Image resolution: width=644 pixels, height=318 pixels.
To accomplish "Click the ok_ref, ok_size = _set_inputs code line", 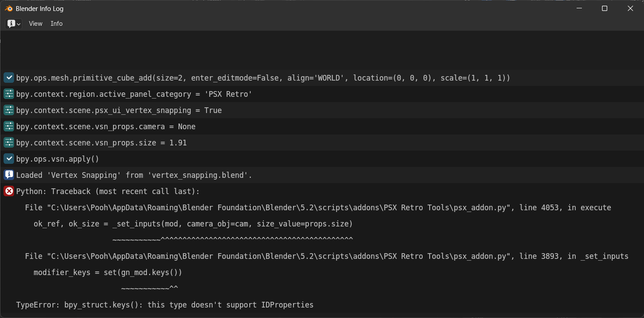I will pos(193,224).
